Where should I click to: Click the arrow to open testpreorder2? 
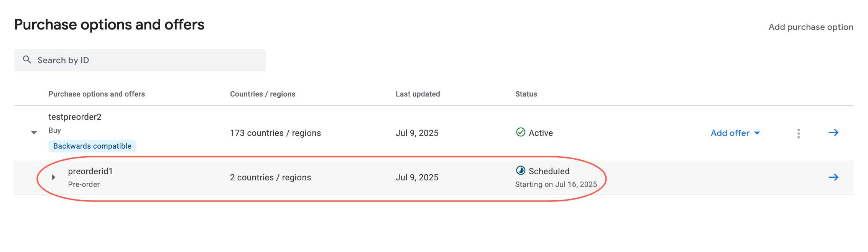point(833,133)
